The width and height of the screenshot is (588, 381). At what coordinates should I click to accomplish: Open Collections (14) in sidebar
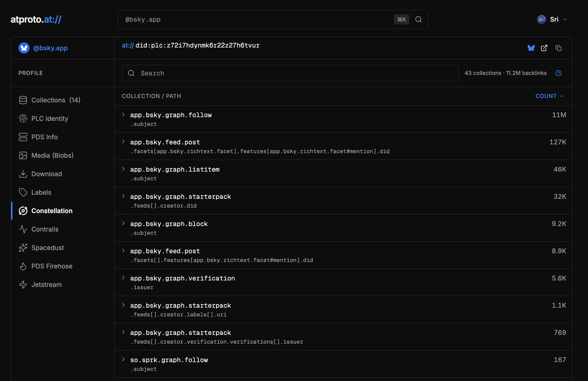click(56, 100)
